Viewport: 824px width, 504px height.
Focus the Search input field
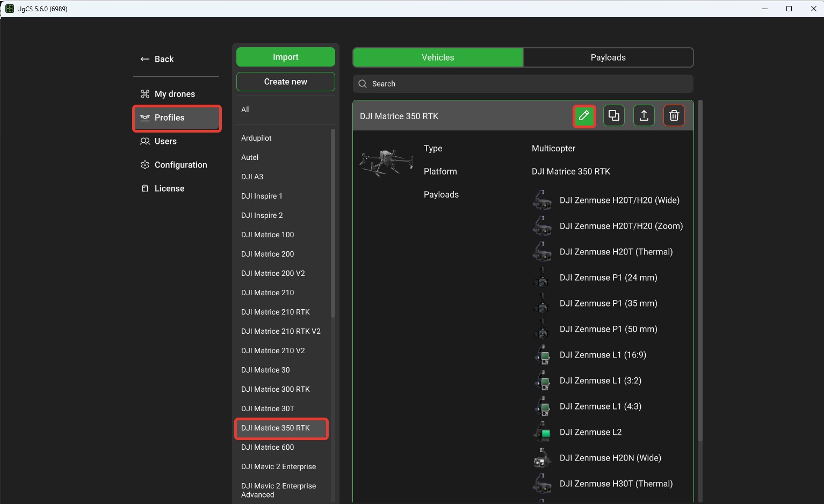(523, 84)
